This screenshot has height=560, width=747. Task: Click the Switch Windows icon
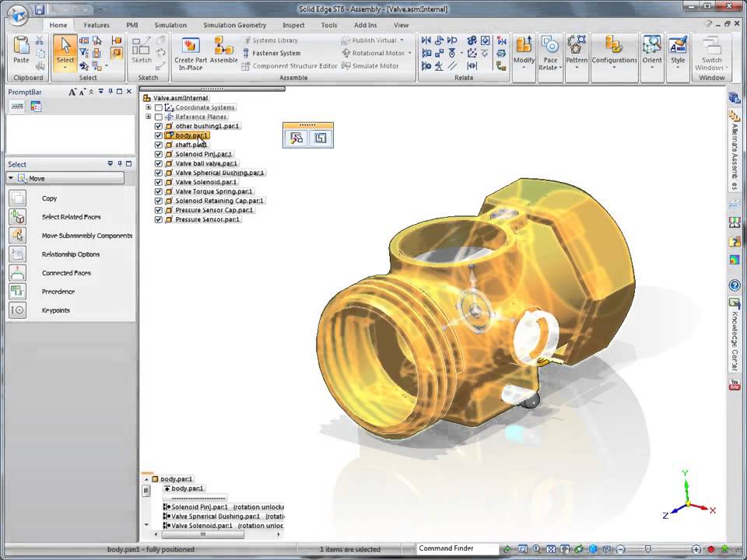pyautogui.click(x=711, y=46)
